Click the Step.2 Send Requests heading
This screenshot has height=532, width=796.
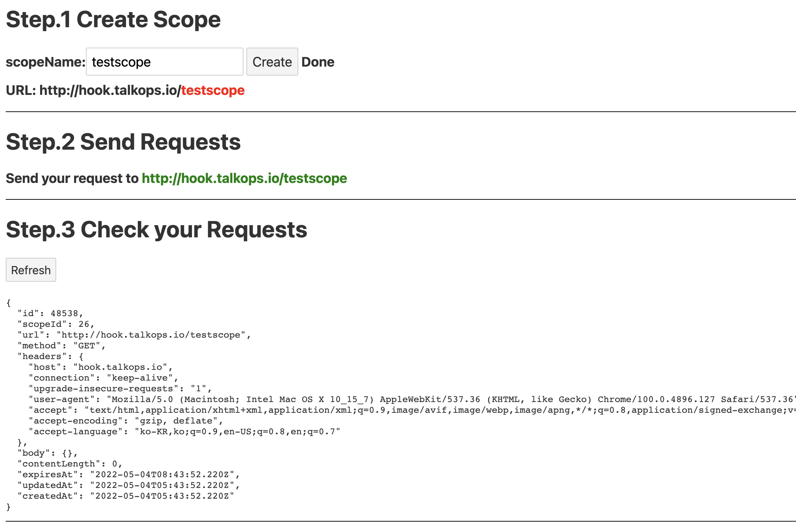(x=123, y=142)
